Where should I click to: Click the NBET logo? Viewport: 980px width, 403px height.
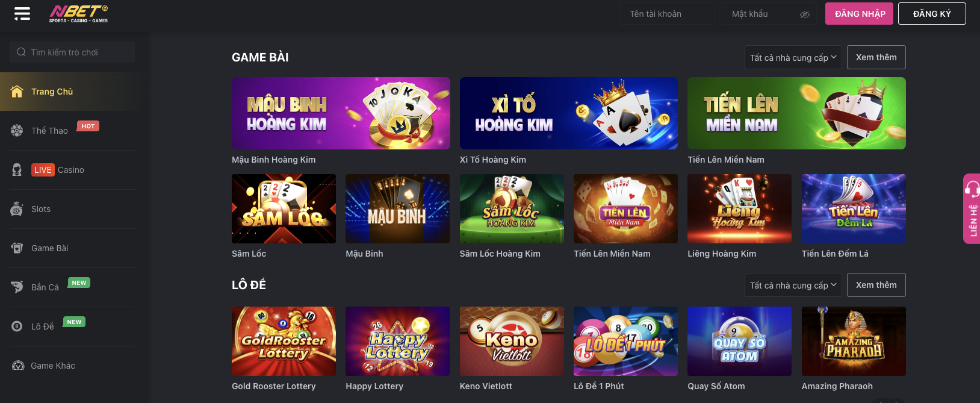click(79, 13)
